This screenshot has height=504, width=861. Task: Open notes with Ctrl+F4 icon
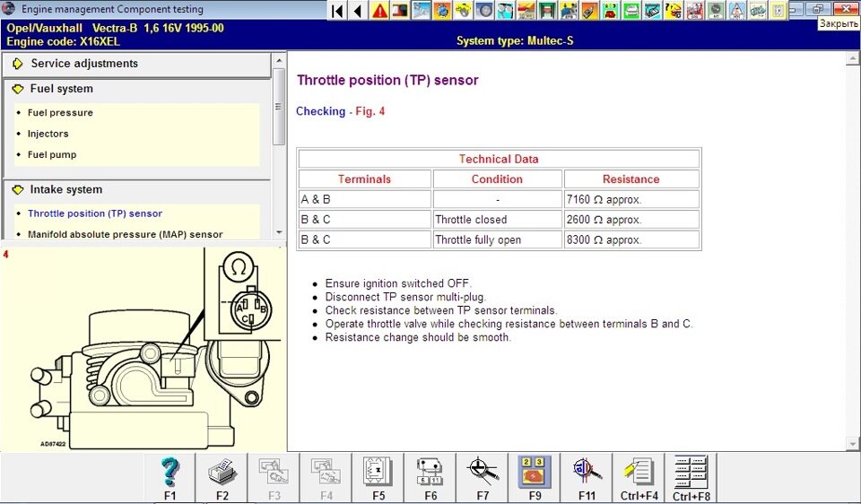click(639, 478)
